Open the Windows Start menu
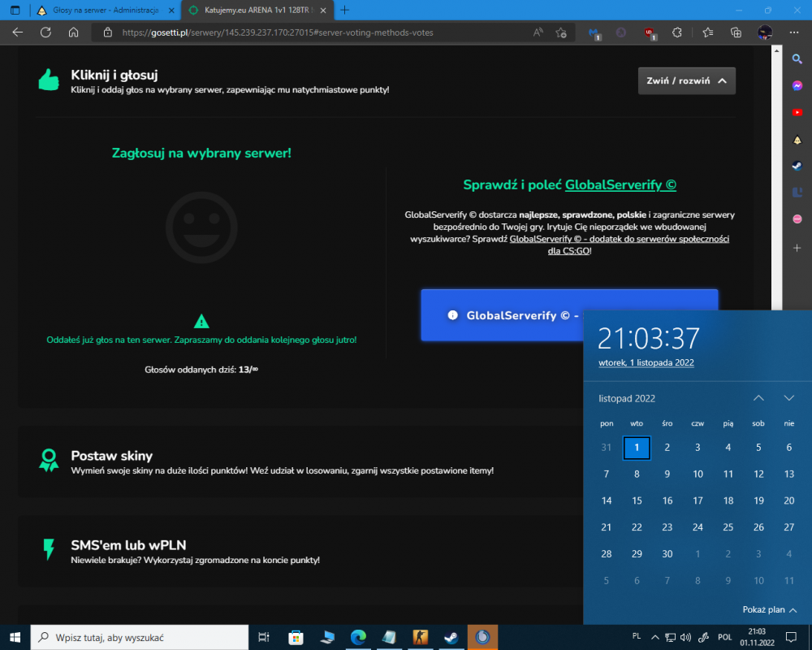 (15, 638)
